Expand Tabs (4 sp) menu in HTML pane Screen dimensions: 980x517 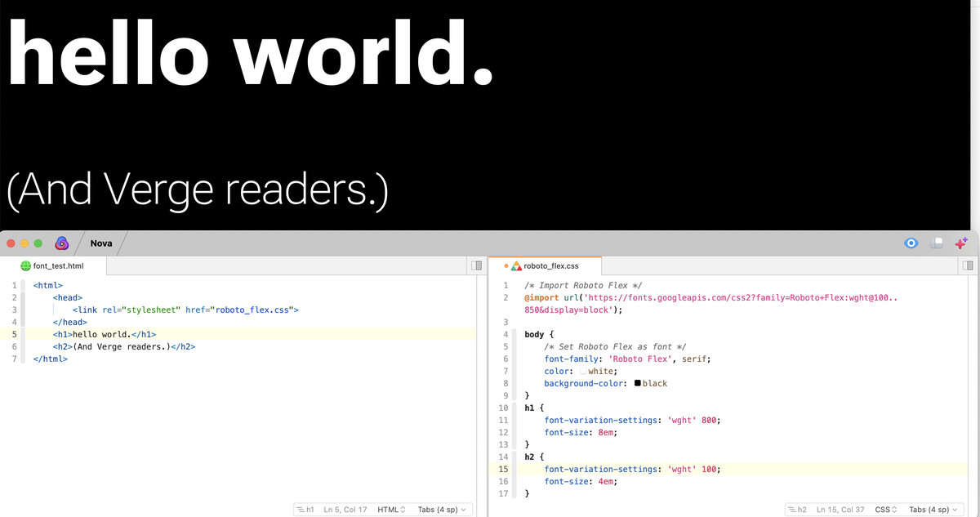coord(442,510)
